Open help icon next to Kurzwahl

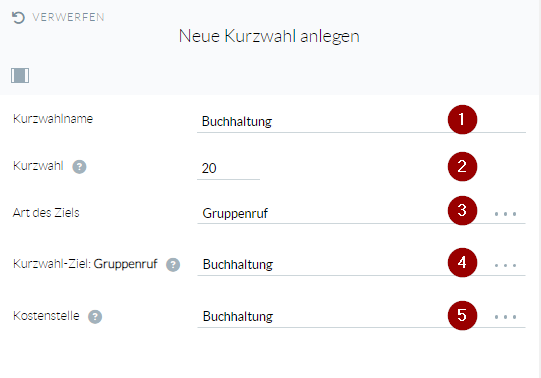(x=79, y=167)
